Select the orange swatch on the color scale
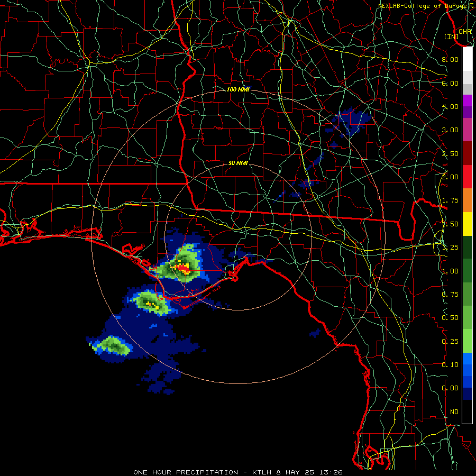This screenshot has height=476, width=476. tap(467, 200)
